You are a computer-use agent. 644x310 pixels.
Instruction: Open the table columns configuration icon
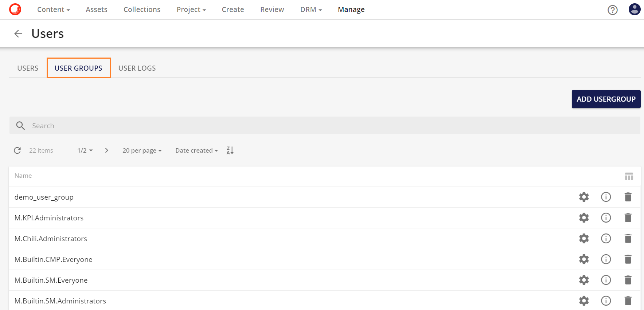click(x=629, y=176)
